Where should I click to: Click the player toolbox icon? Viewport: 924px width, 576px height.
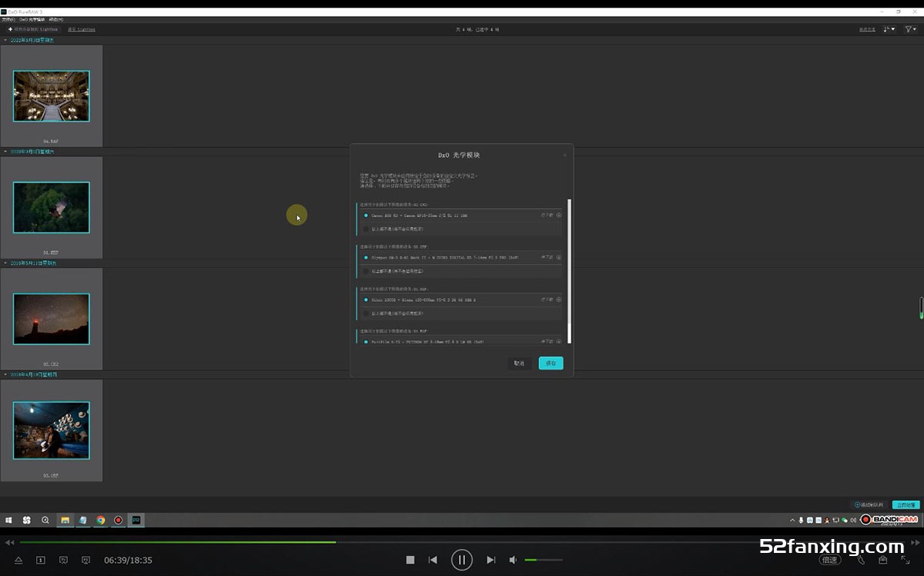point(883,560)
